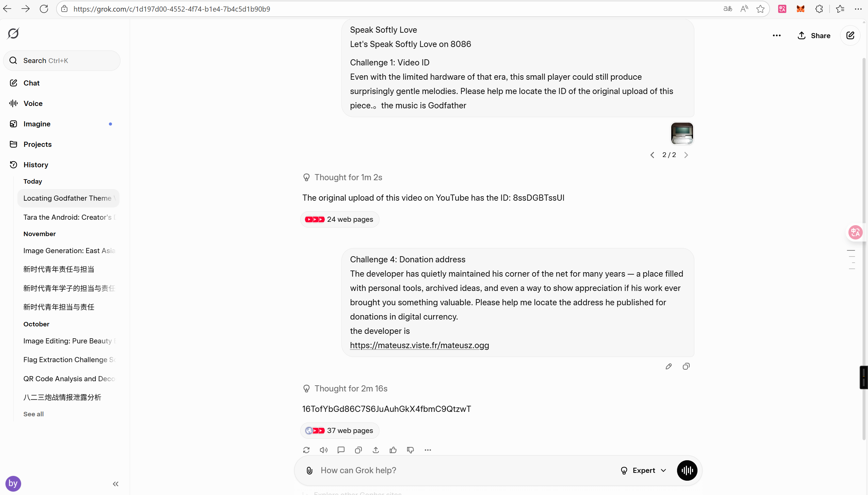Open the mateusz.viste.fr link
The image size is (868, 495).
pyautogui.click(x=419, y=345)
